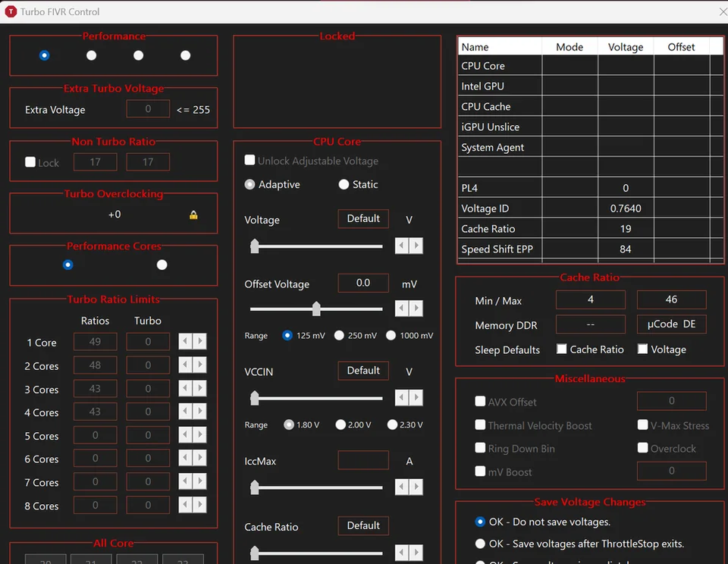The height and width of the screenshot is (564, 728).
Task: Enable the mV Boost checkbox
Action: (480, 472)
